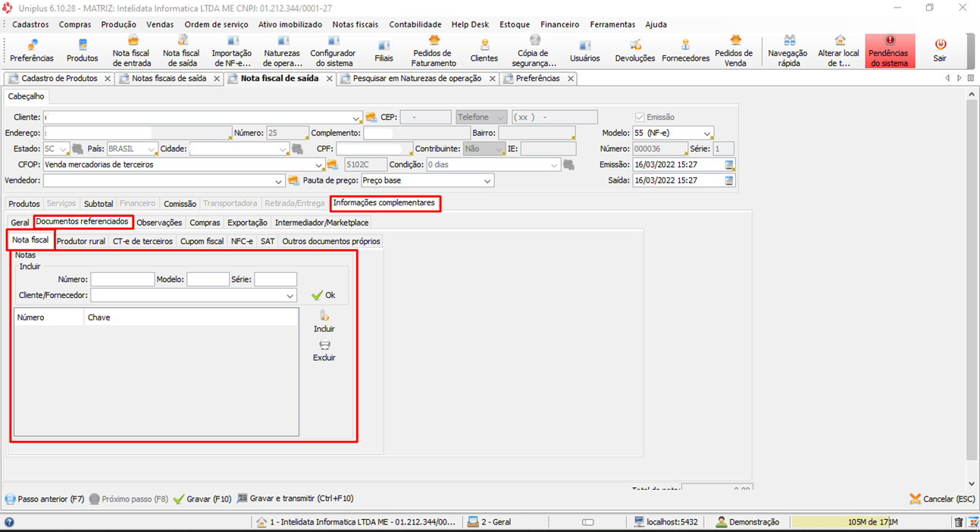Open the Pauta de preço dropdown
980x532 pixels.
(x=487, y=181)
